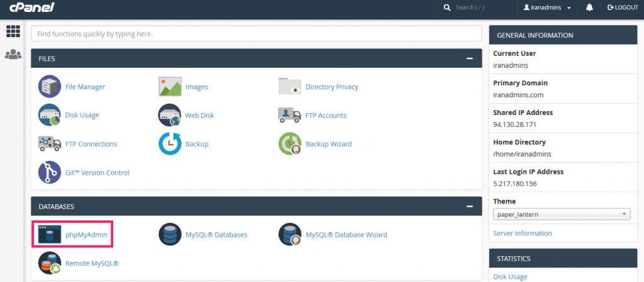Image resolution: width=644 pixels, height=282 pixels.
Task: Select the Shared IP 94.130.28.171 text
Action: pos(514,124)
